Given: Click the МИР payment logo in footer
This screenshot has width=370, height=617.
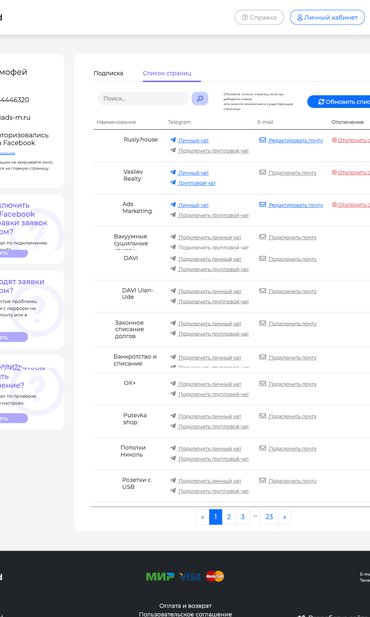Looking at the screenshot, I should 160,576.
